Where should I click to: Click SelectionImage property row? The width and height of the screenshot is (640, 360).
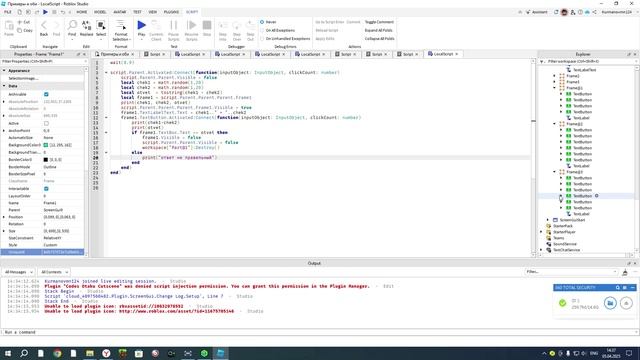(x=42, y=78)
